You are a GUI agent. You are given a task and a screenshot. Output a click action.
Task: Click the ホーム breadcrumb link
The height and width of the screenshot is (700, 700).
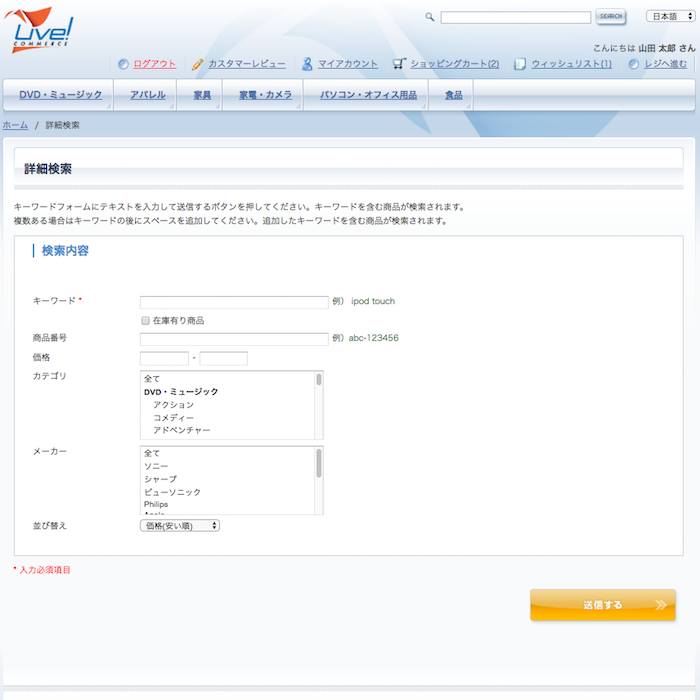[x=15, y=125]
